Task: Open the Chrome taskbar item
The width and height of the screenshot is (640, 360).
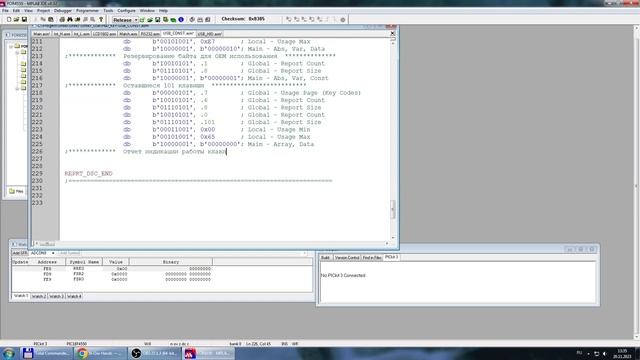Action: tap(100, 353)
